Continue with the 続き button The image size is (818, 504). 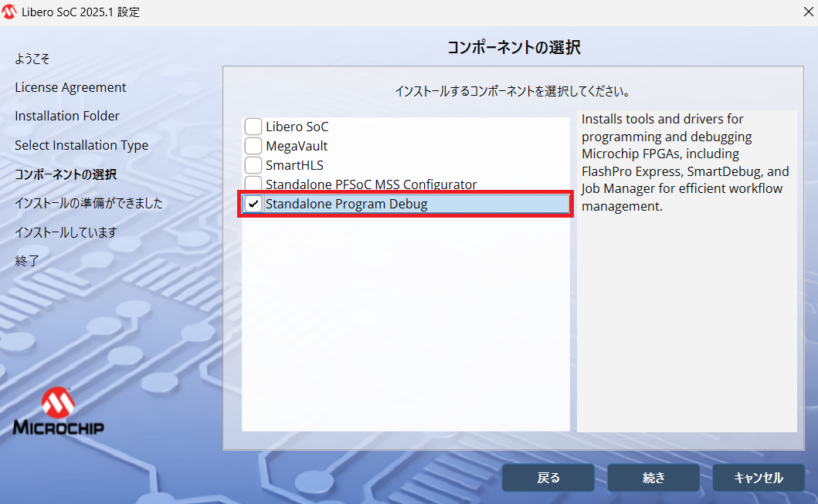(x=653, y=478)
